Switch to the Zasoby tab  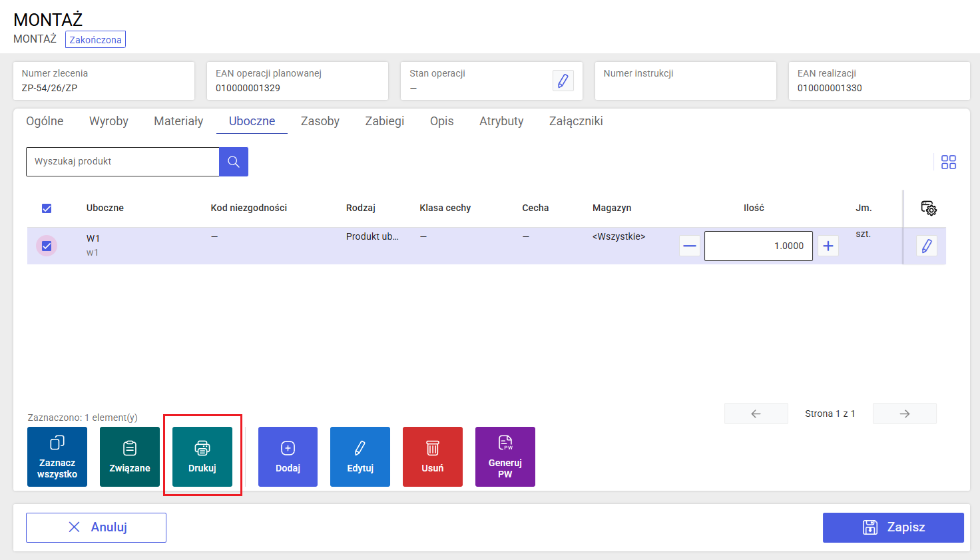coord(320,121)
